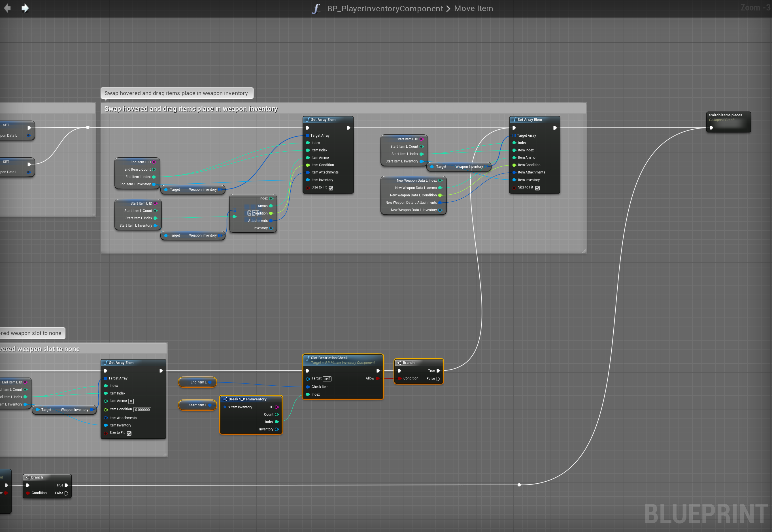The width and height of the screenshot is (772, 532).
Task: Toggle Size to Fit in lower Set Array Elem
Action: pyautogui.click(x=129, y=433)
